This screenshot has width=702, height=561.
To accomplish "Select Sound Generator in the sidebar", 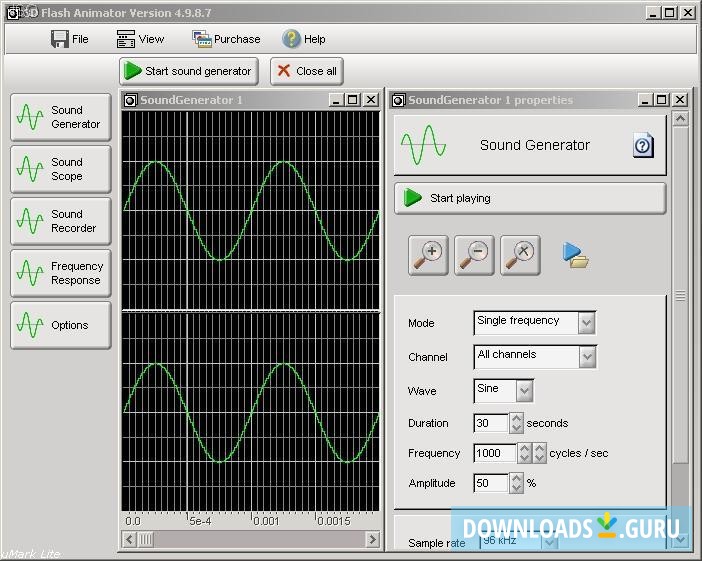I will [x=60, y=117].
